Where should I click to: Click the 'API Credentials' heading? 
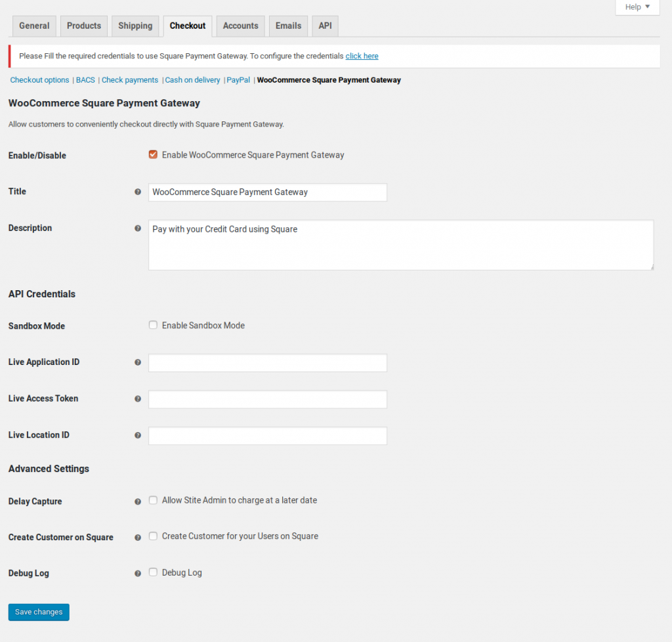pos(42,294)
